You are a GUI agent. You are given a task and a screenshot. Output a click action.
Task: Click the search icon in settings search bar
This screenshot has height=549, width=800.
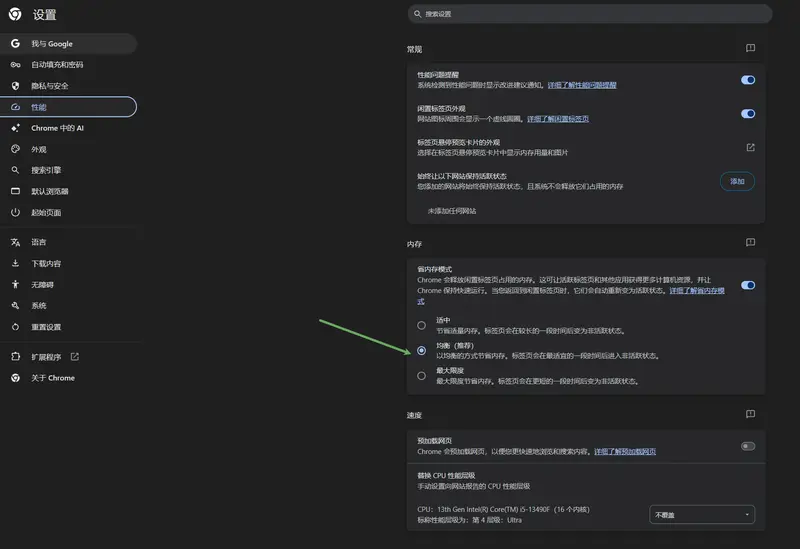(x=417, y=14)
